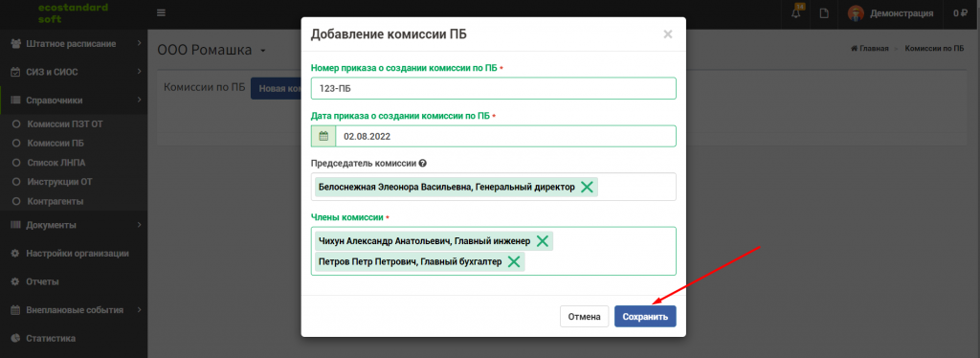Viewport: 980px width, 358px height.
Task: Open Список ЛНПА
Action: point(56,163)
